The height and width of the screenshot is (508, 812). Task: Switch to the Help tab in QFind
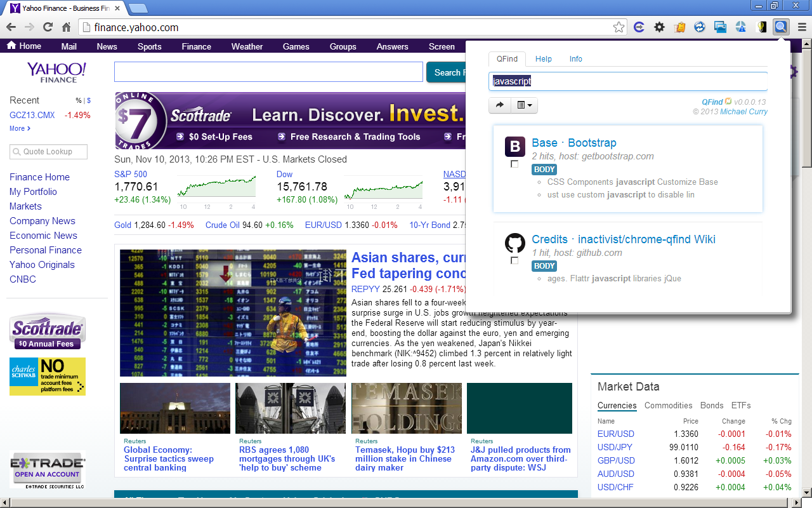point(544,59)
